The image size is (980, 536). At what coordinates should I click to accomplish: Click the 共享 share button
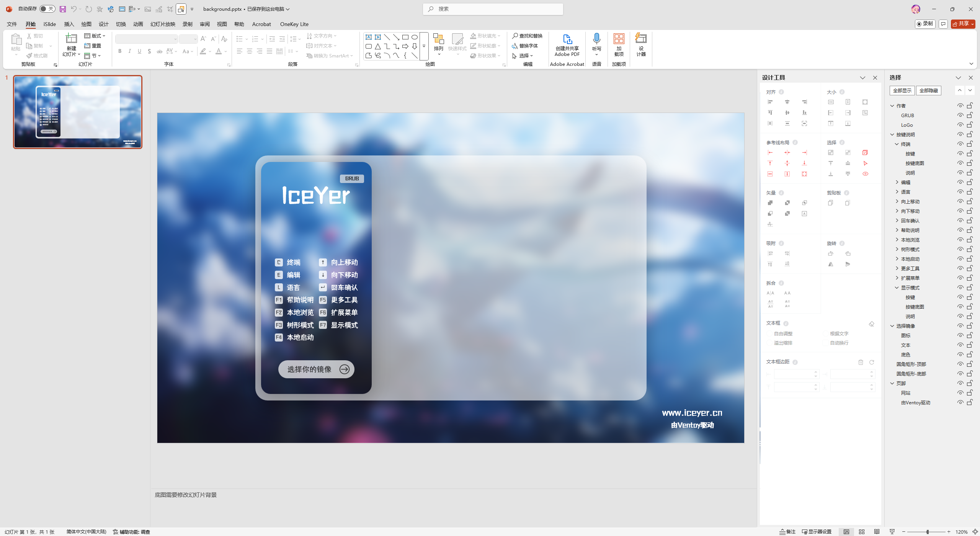[x=963, y=24]
